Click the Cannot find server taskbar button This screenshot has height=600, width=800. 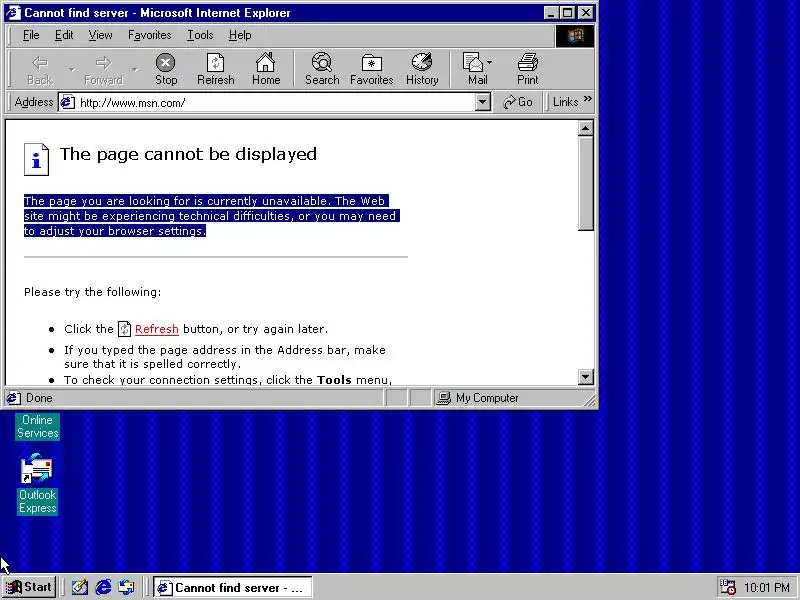point(233,587)
